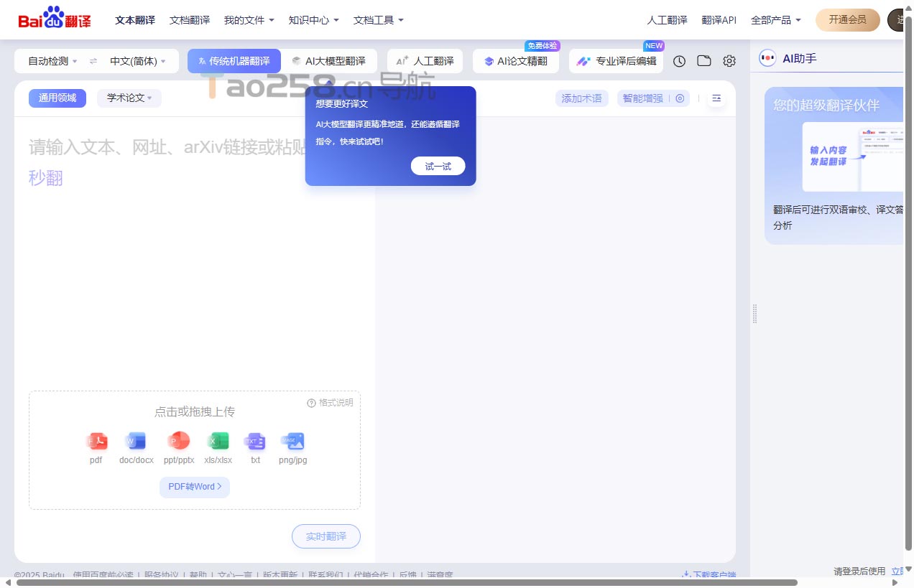Open the settings gear icon

pos(729,61)
